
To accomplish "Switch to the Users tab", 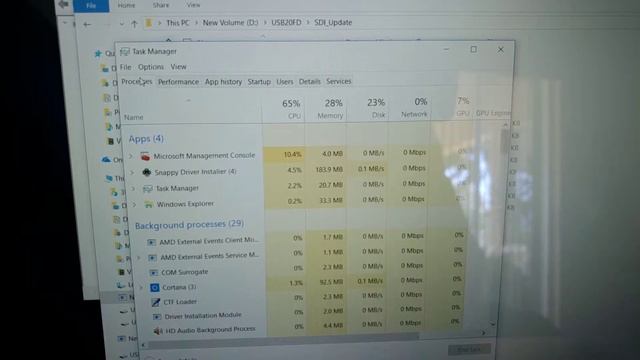I will 284,82.
